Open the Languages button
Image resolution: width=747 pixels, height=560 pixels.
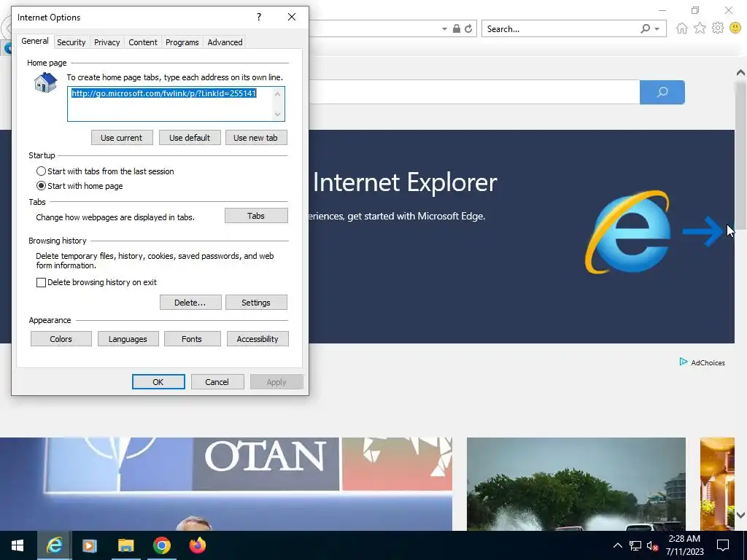point(128,339)
